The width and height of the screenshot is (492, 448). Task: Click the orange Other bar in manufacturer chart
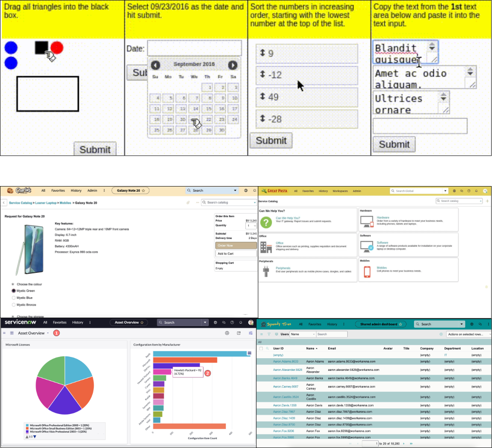click(x=190, y=426)
